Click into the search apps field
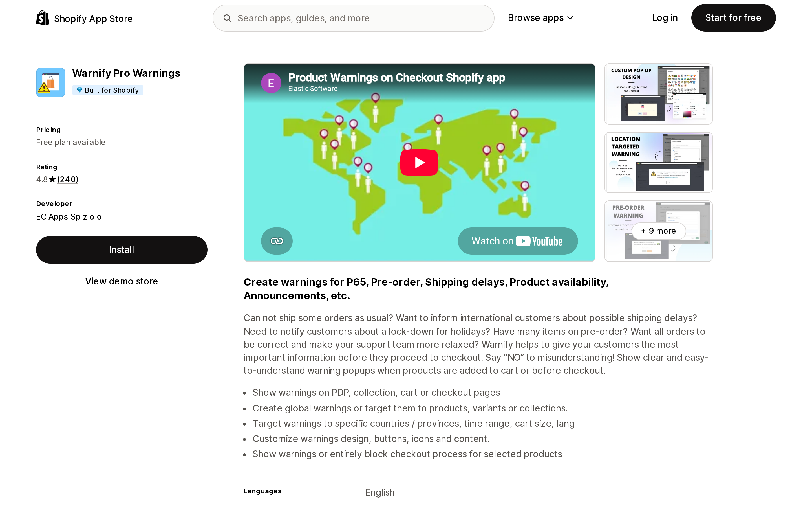The image size is (812, 508). pos(353,18)
